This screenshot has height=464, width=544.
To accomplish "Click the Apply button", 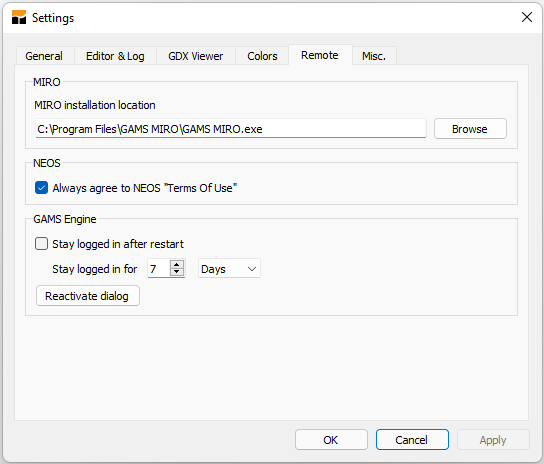I will tap(493, 440).
